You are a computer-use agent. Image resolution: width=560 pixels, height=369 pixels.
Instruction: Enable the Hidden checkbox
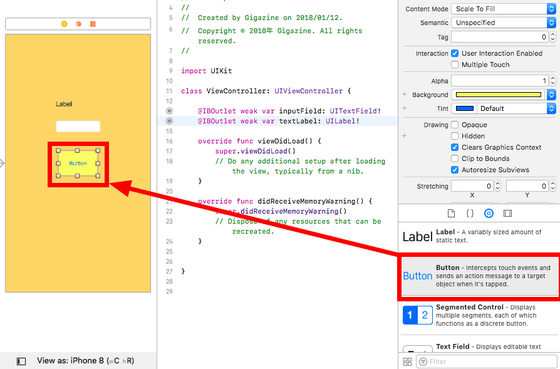[x=455, y=136]
